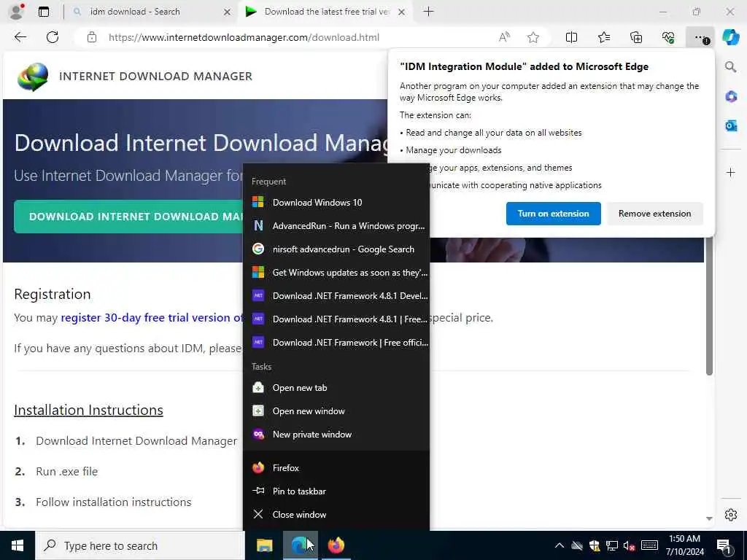Choose Open new window task
747x560 pixels.
[x=336, y=411]
